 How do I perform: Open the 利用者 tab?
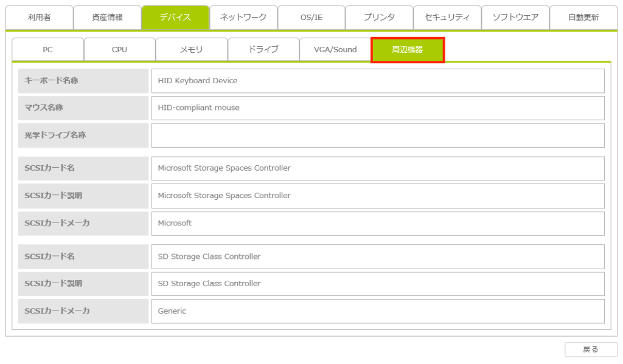click(x=40, y=18)
